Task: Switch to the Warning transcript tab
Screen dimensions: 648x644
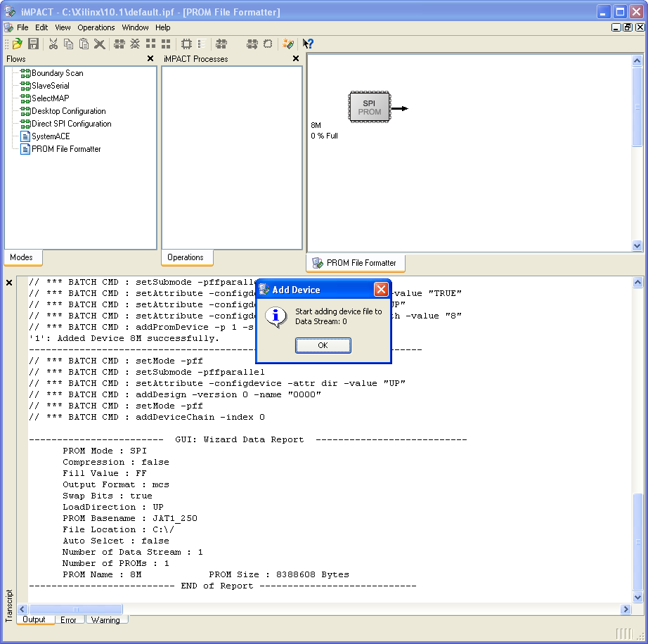Action: click(x=106, y=619)
